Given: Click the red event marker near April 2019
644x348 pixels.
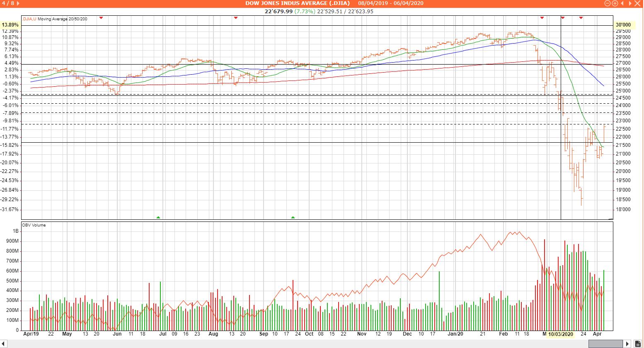Looking at the screenshot, I should click(101, 18).
